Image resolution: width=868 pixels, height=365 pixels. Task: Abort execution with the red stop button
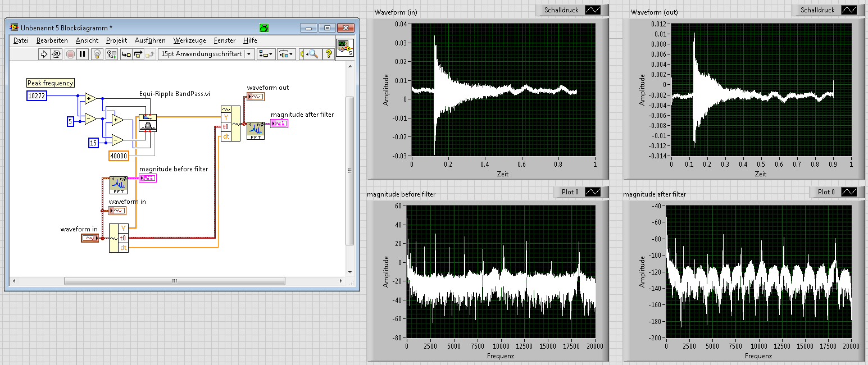click(70, 54)
